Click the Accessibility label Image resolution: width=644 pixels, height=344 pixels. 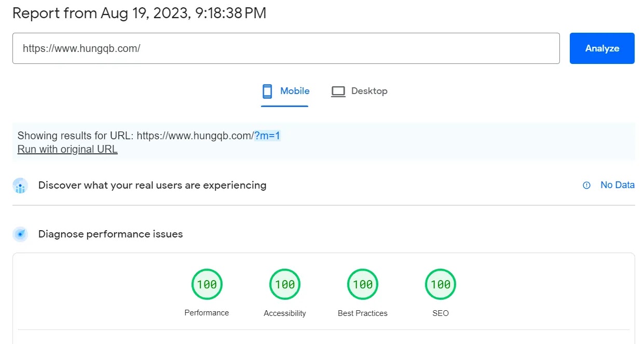pos(285,313)
